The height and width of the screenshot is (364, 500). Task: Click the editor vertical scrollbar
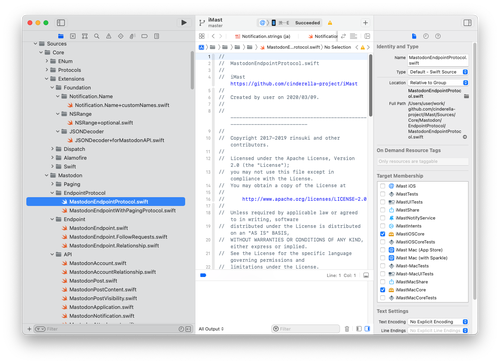coord(370,86)
